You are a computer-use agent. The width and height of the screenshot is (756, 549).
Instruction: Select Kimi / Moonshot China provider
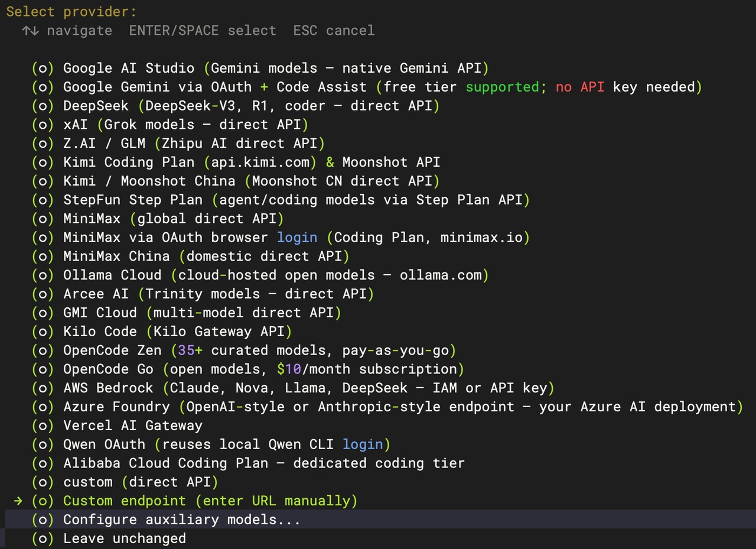236,181
